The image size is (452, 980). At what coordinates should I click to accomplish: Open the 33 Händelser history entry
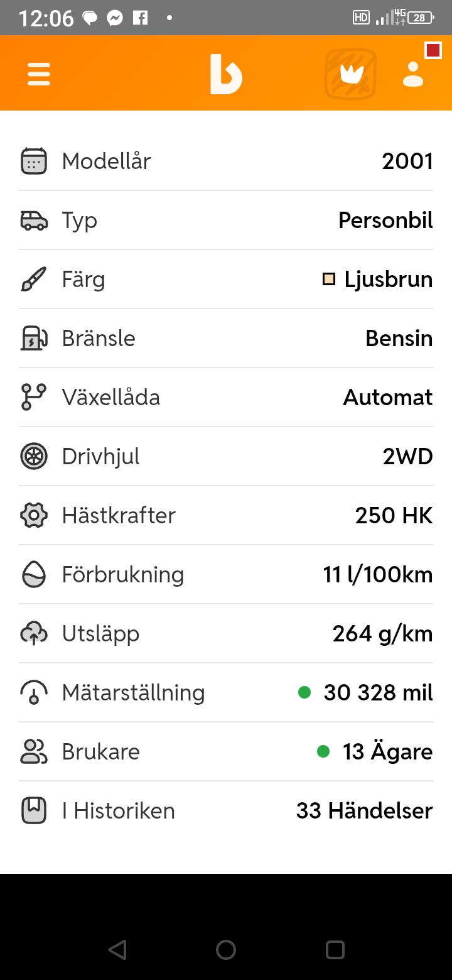364,810
